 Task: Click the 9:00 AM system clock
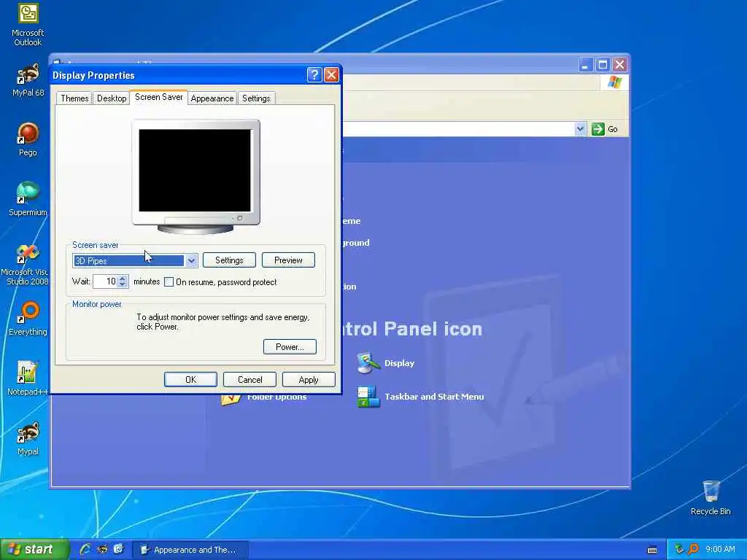tap(720, 549)
